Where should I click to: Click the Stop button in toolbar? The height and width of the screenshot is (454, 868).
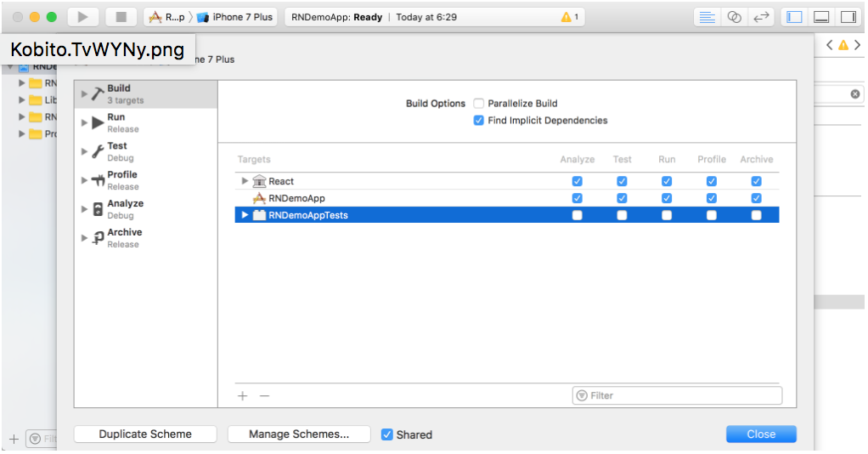click(x=121, y=17)
